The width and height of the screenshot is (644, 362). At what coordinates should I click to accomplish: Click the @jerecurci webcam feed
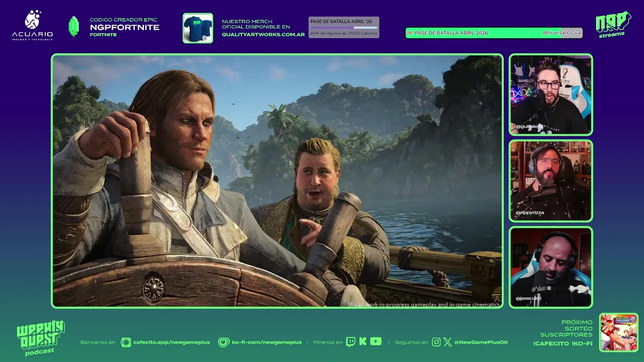pyautogui.click(x=551, y=267)
